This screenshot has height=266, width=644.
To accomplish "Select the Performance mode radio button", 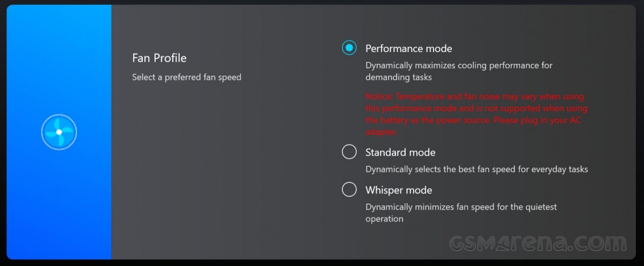I will tap(349, 48).
